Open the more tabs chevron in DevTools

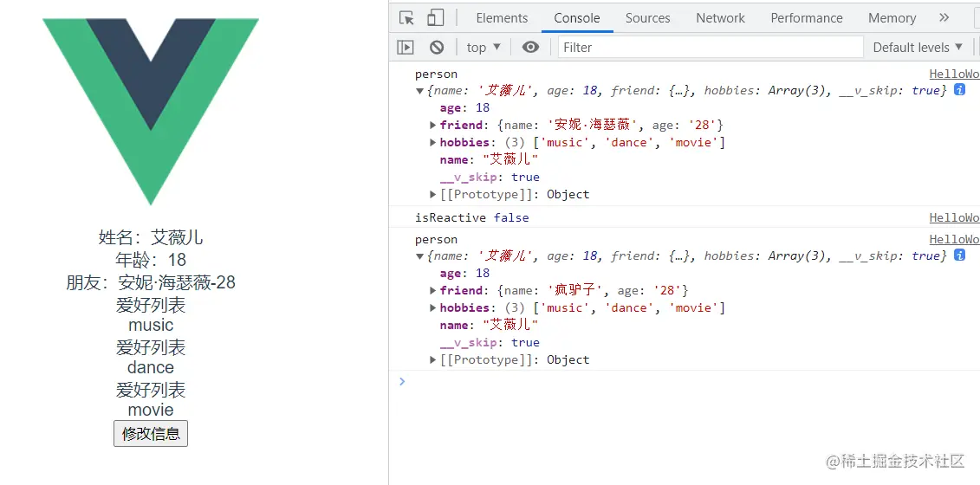[x=944, y=17]
